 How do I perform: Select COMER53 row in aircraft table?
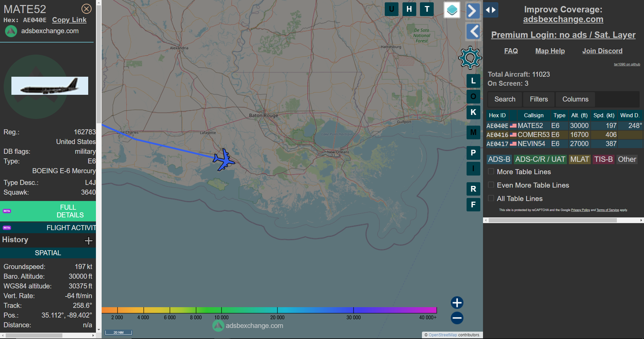pyautogui.click(x=565, y=135)
